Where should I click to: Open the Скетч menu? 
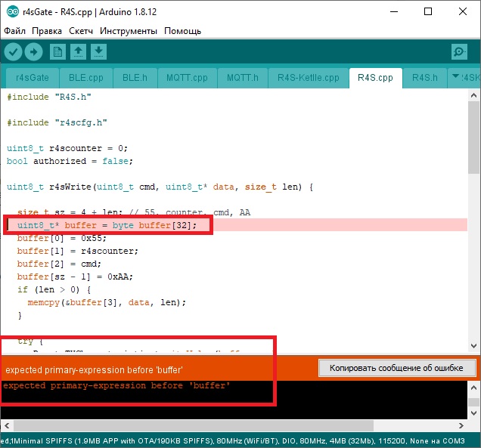click(81, 31)
